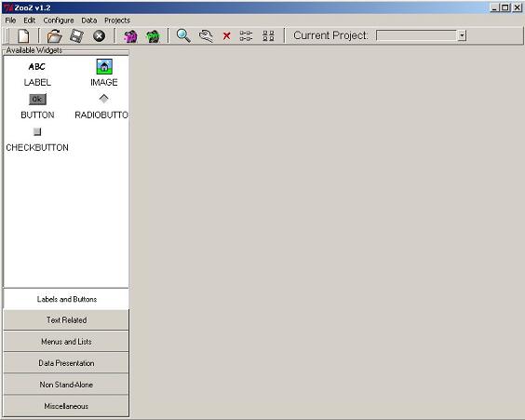This screenshot has width=525, height=420.
Task: Open the Projects menu
Action: pyautogui.click(x=117, y=20)
